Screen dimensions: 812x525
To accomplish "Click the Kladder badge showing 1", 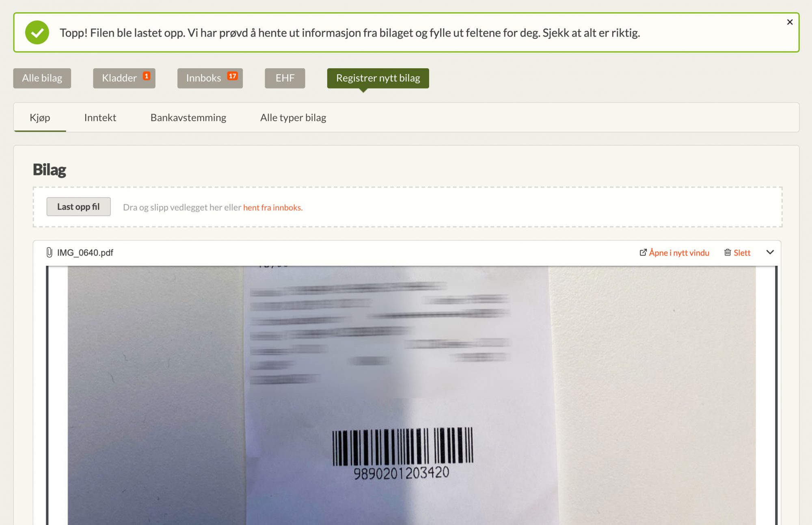I will [147, 76].
